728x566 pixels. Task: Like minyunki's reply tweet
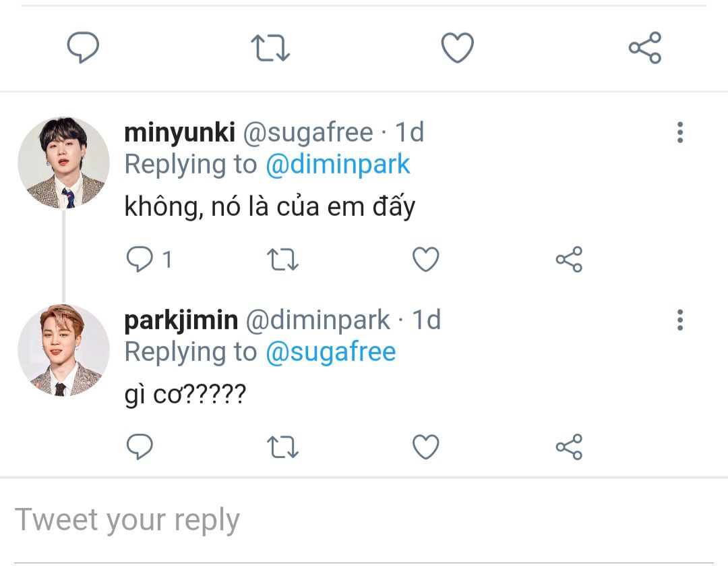click(425, 260)
